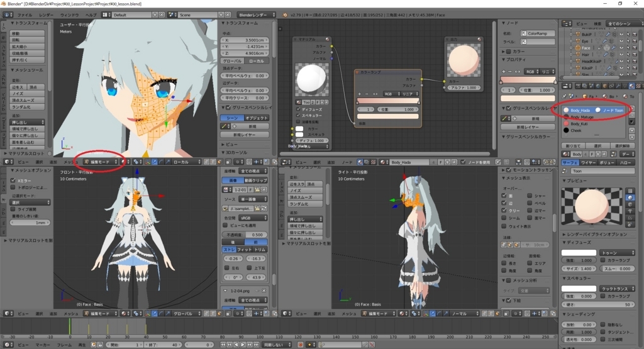Click the timeline record button
The image size is (644, 349).
coord(300,345)
